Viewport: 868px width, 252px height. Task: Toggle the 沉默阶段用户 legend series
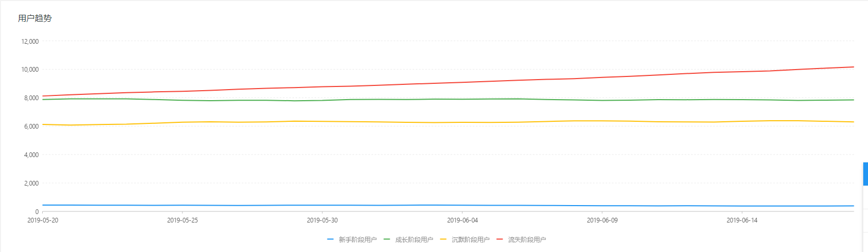(x=470, y=239)
